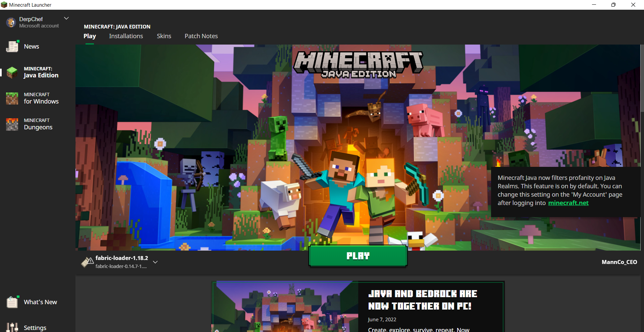Open Settings via the sliders icon
The width and height of the screenshot is (644, 332).
12,327
